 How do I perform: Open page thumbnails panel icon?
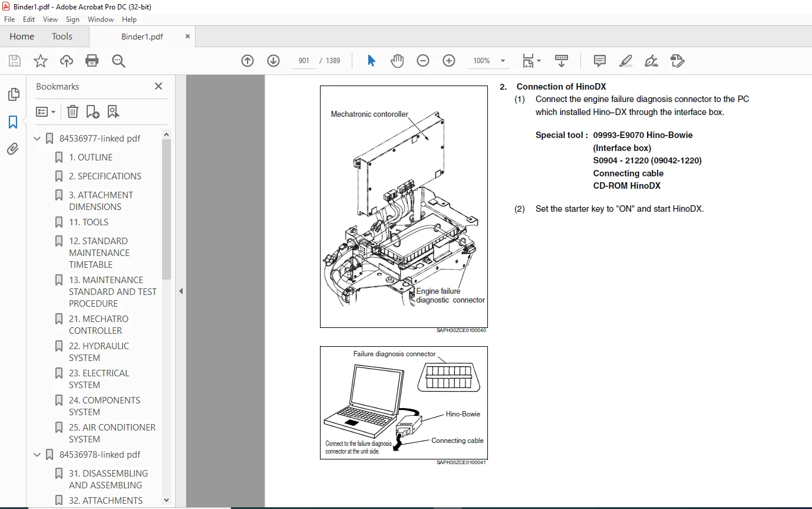[13, 94]
